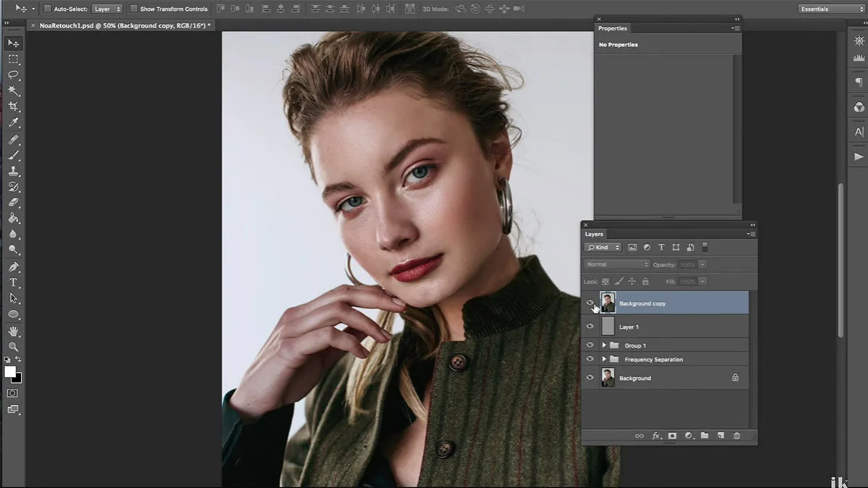The width and height of the screenshot is (868, 488).
Task: Enable the Auto-Select checkbox
Action: (47, 9)
